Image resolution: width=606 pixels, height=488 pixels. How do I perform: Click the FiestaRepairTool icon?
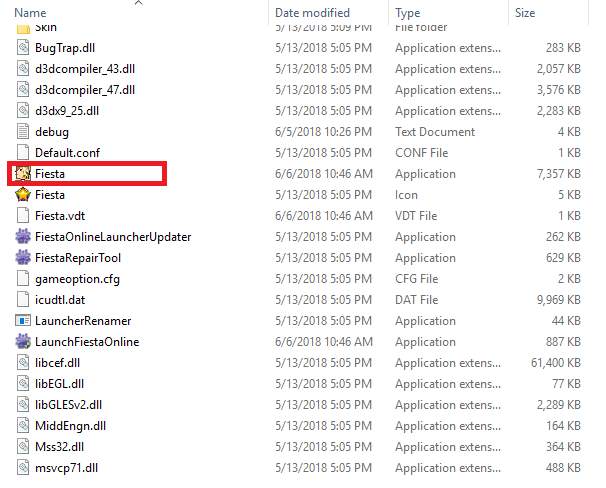tap(23, 258)
